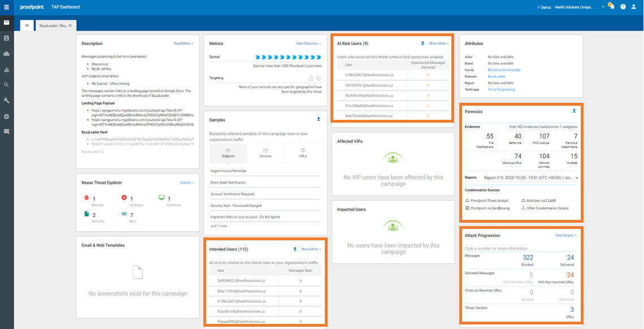The height and width of the screenshot is (329, 644).
Task: Click the orange 24 Non-rewritten URLs number
Action: (x=570, y=275)
